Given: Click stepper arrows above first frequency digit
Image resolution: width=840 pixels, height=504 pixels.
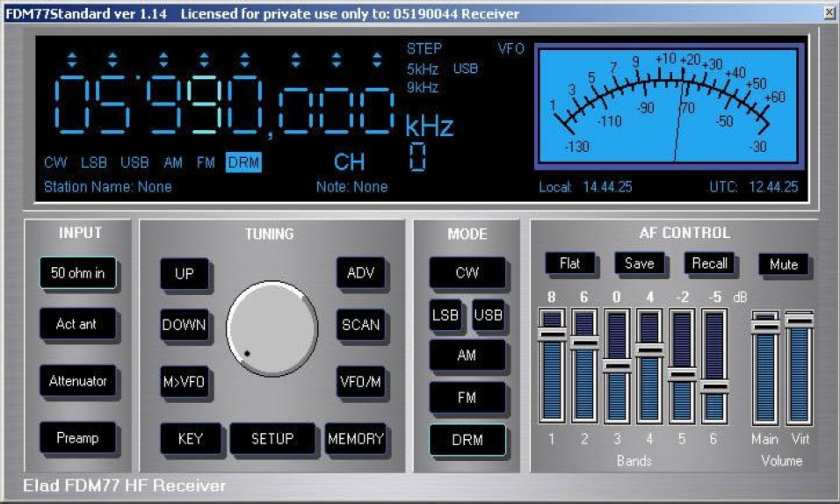Looking at the screenshot, I should pyautogui.click(x=72, y=60).
